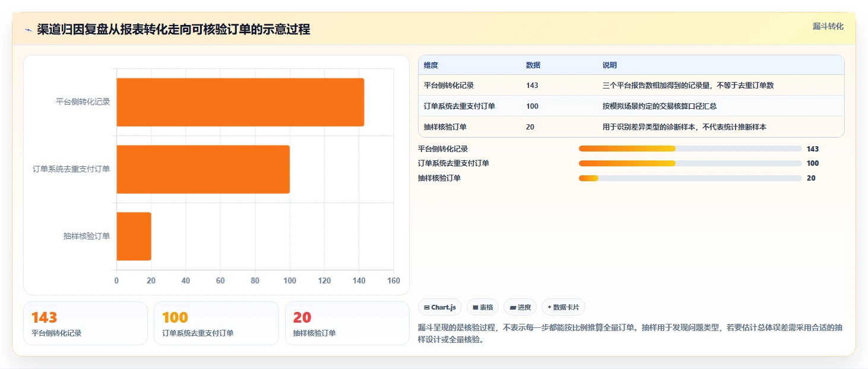Select the 20 stat card
This screenshot has width=868, height=369.
347,323
